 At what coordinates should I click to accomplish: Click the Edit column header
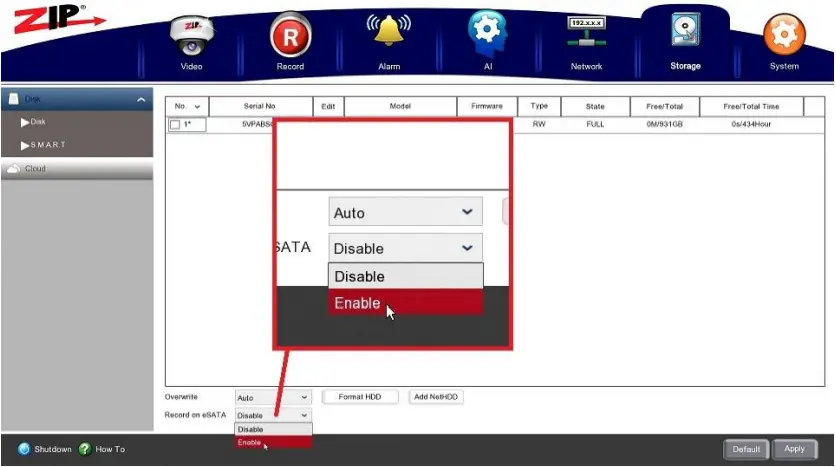click(x=328, y=107)
